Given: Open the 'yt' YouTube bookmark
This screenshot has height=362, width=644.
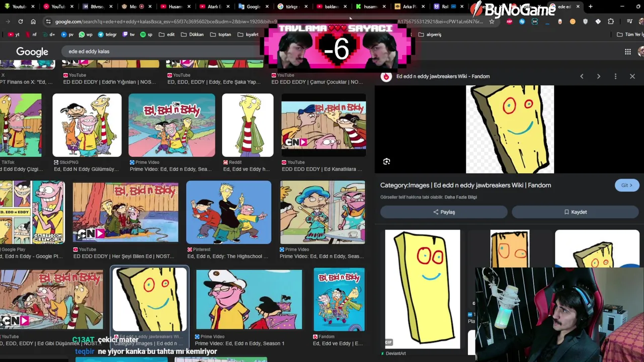Looking at the screenshot, I should click(14, 35).
